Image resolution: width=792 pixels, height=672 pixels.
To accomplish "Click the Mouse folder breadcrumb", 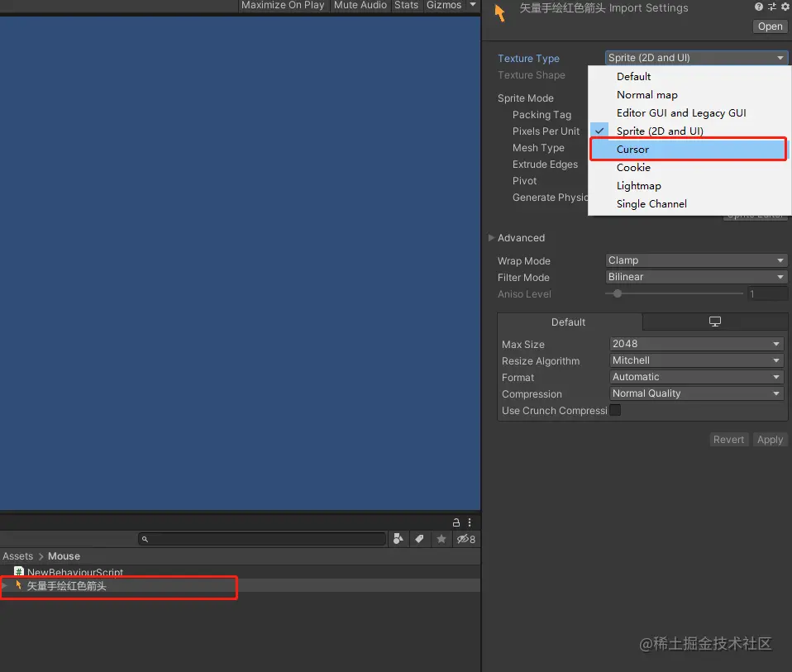I will click(x=64, y=556).
